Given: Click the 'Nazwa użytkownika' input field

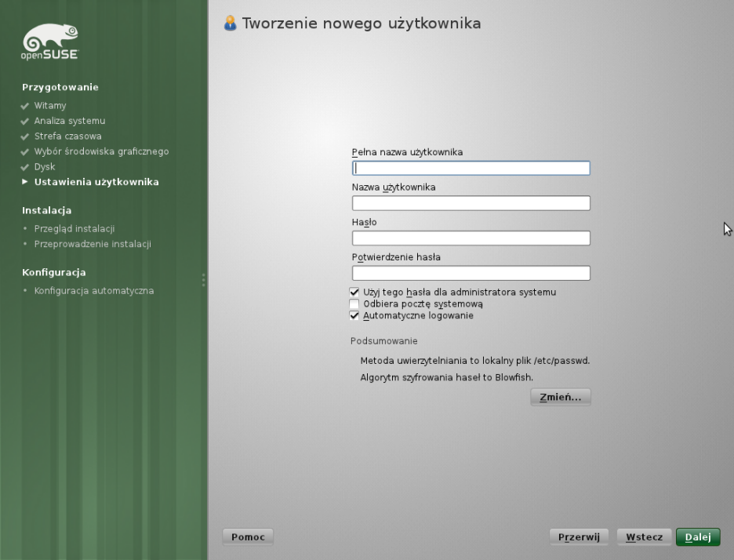Looking at the screenshot, I should (471, 203).
